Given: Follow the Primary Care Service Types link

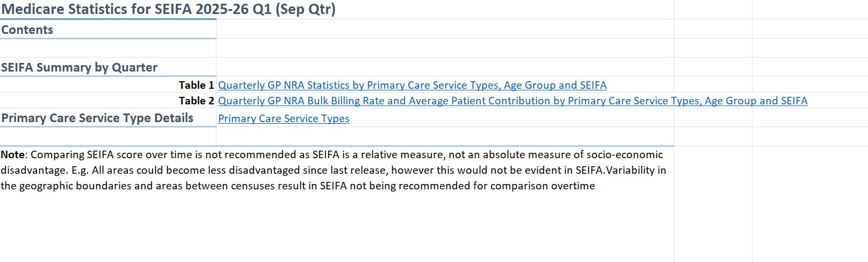Looking at the screenshot, I should 284,118.
